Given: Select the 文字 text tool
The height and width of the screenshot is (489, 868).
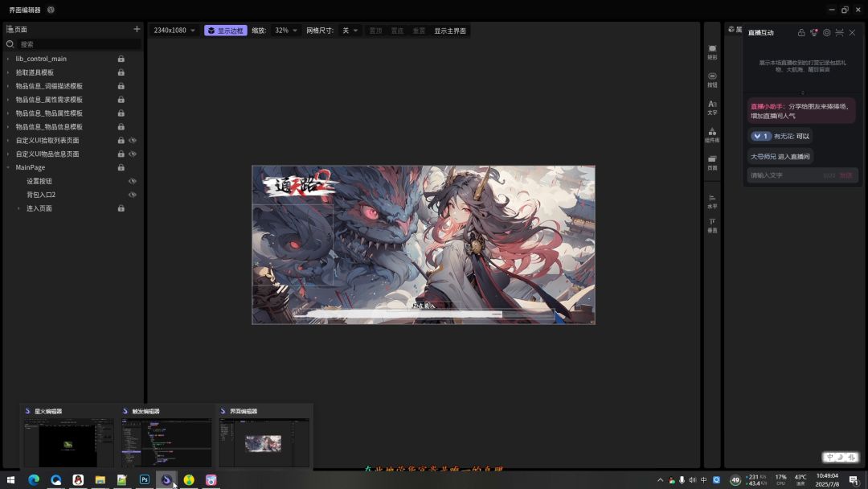Looking at the screenshot, I should click(712, 107).
